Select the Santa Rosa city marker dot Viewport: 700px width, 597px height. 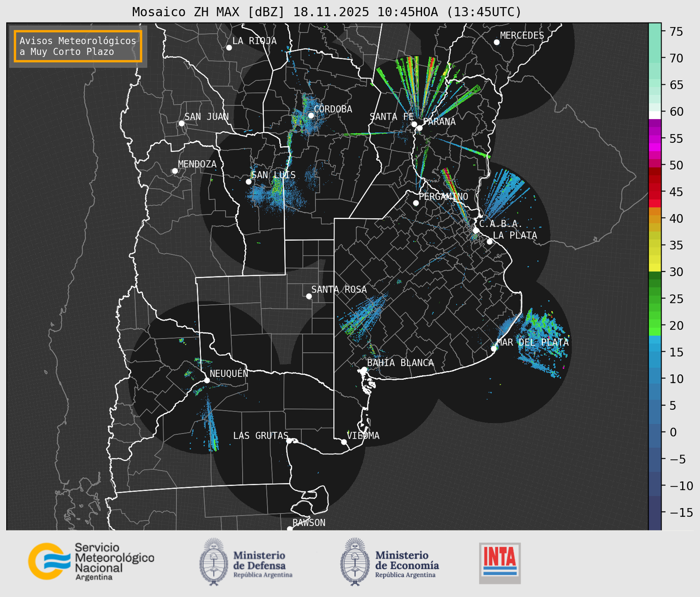point(309,296)
